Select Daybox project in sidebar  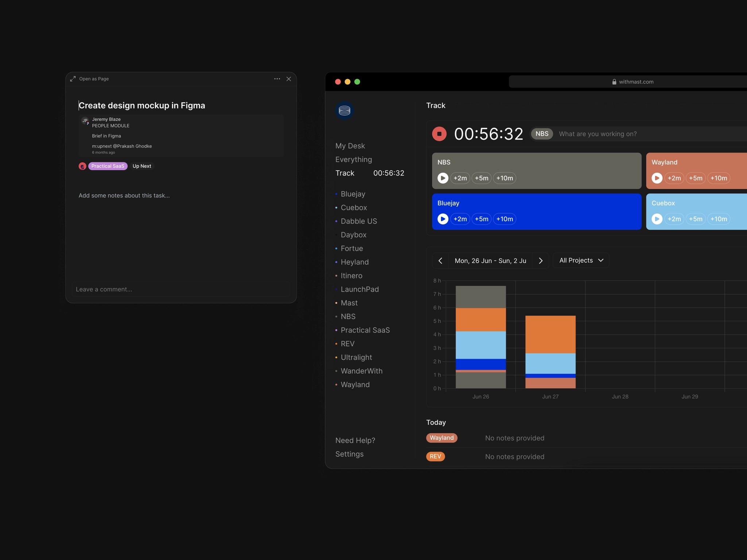[353, 235]
